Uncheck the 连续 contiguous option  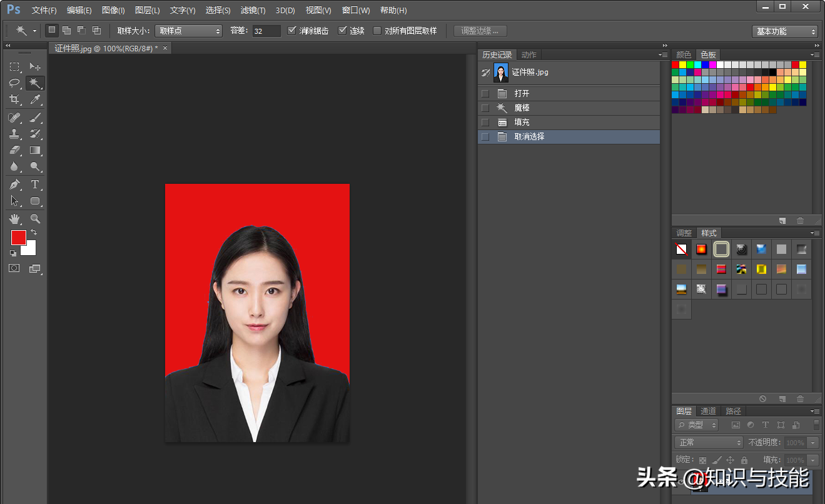[342, 31]
